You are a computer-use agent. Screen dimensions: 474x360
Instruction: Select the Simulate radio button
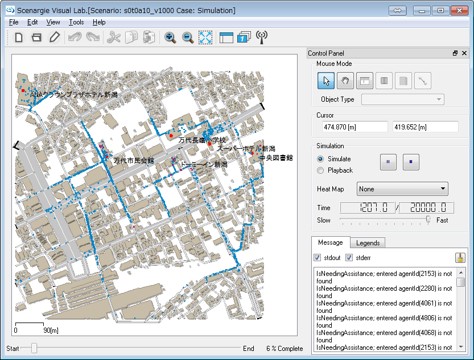(321, 159)
